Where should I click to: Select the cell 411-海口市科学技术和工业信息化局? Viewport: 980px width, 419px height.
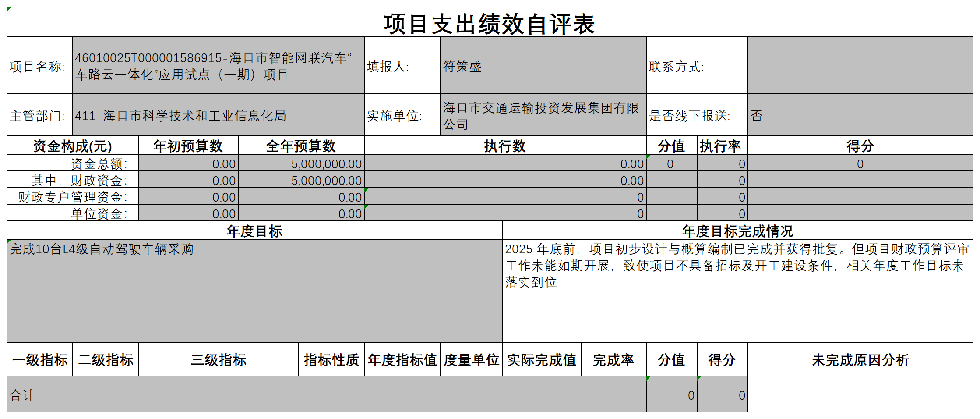tap(219, 115)
